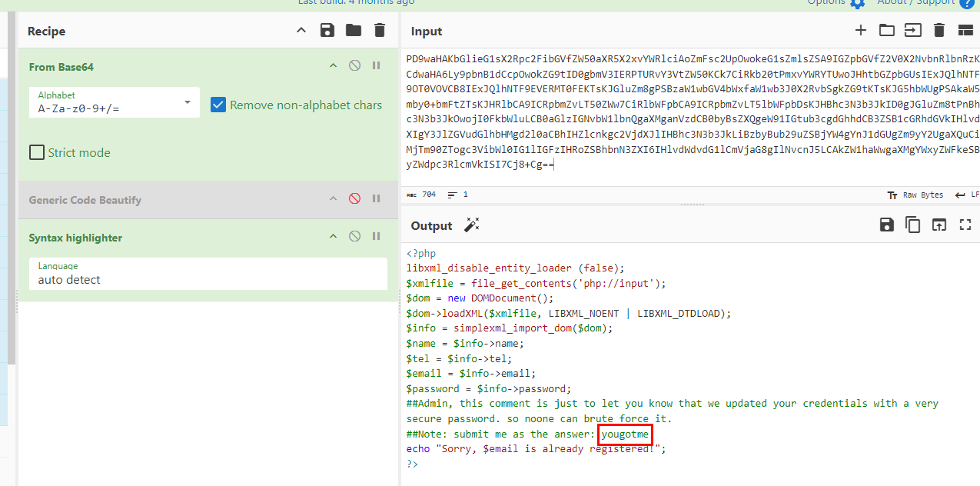
Task: Click the Raw Bytes encoding selector
Action: point(915,195)
